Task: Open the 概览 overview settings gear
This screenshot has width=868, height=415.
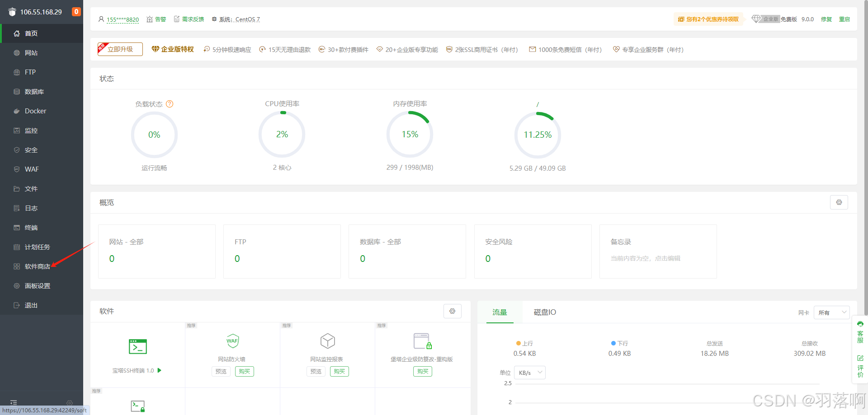Action: (x=839, y=202)
